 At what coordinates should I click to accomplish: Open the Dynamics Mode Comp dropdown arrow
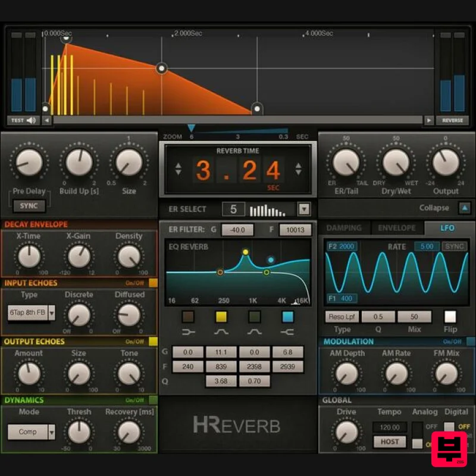click(52, 432)
